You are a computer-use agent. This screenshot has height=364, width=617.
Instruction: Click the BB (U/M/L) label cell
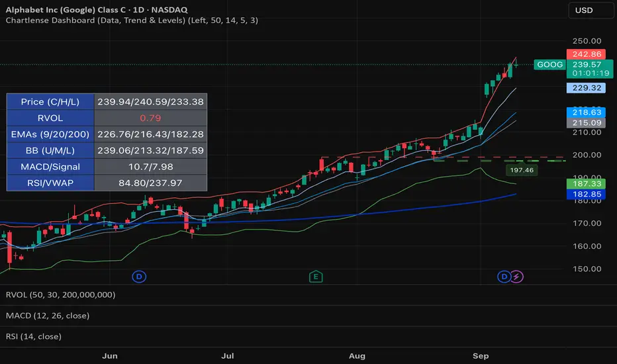[50, 150]
